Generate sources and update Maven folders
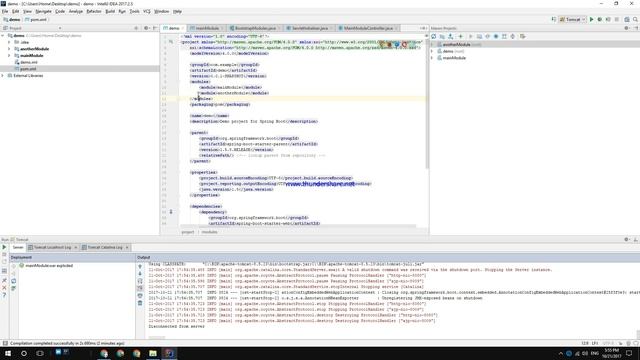The image size is (640, 360). pos(442,36)
